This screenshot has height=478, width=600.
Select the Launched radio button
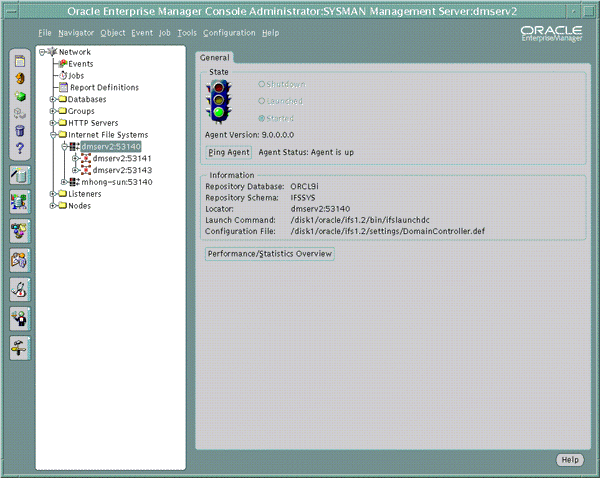click(x=261, y=101)
